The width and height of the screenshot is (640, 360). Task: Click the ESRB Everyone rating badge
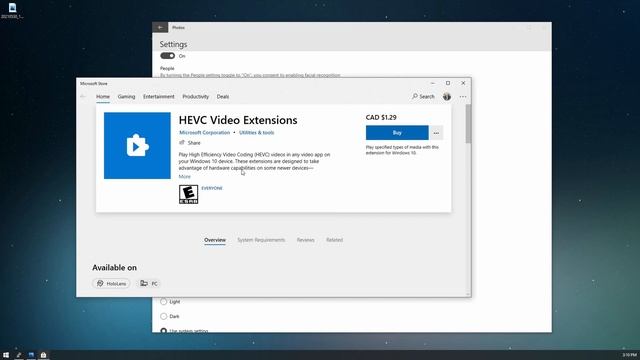(x=188, y=194)
